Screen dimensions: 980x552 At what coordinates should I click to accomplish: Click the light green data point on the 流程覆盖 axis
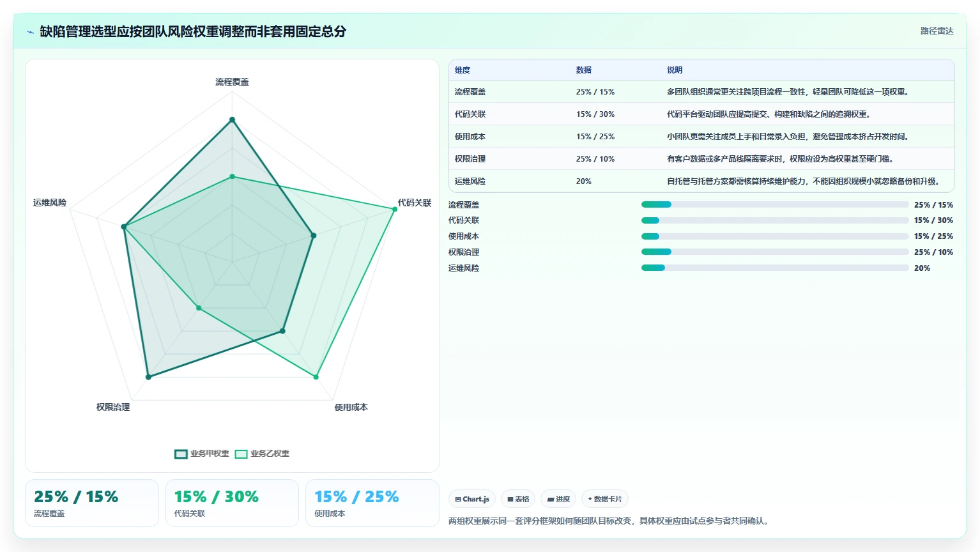click(232, 176)
